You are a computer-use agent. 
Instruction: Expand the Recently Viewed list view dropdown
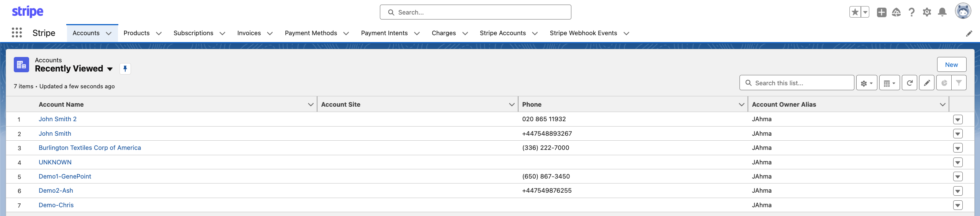click(110, 69)
